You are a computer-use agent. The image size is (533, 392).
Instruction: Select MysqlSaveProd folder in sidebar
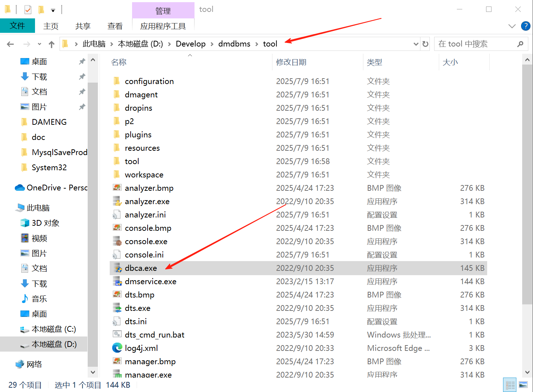[x=60, y=152]
